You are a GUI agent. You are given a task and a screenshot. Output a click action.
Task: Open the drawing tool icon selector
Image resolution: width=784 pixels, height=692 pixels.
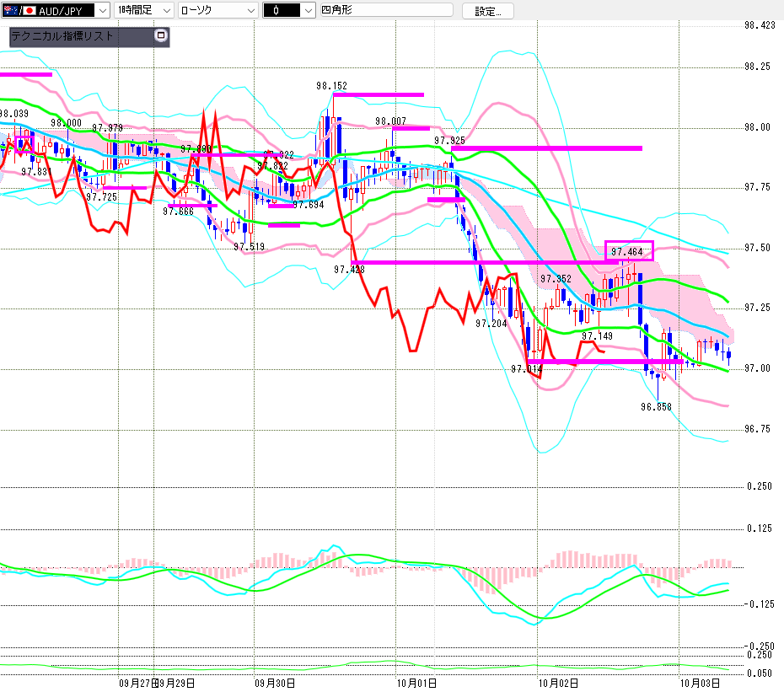coord(287,11)
